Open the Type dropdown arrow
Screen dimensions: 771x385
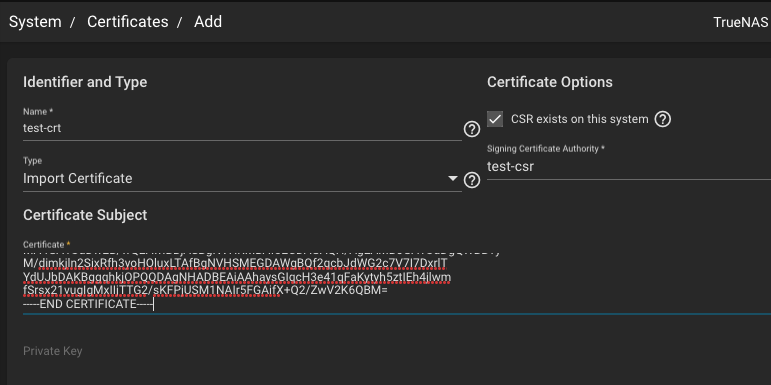click(x=453, y=178)
